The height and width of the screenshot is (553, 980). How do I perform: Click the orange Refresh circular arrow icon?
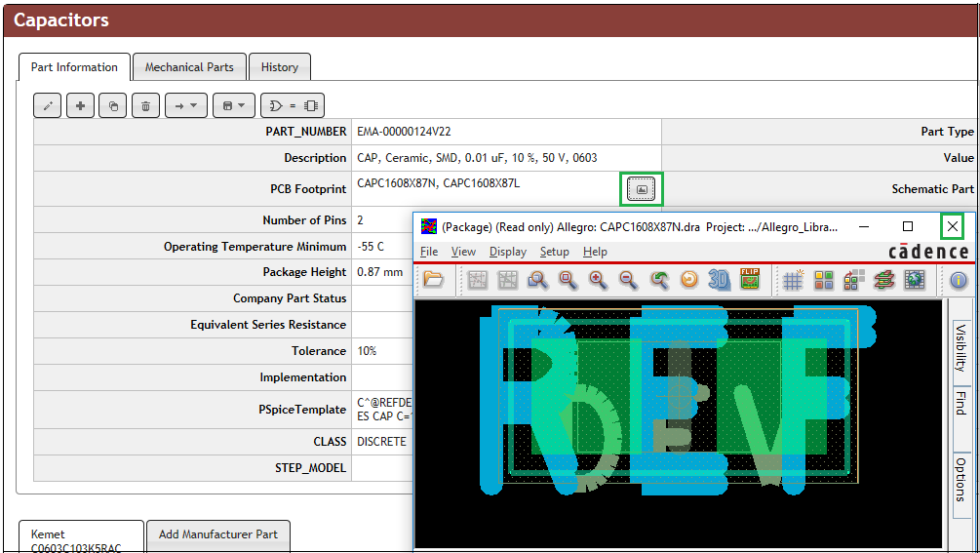coord(688,280)
